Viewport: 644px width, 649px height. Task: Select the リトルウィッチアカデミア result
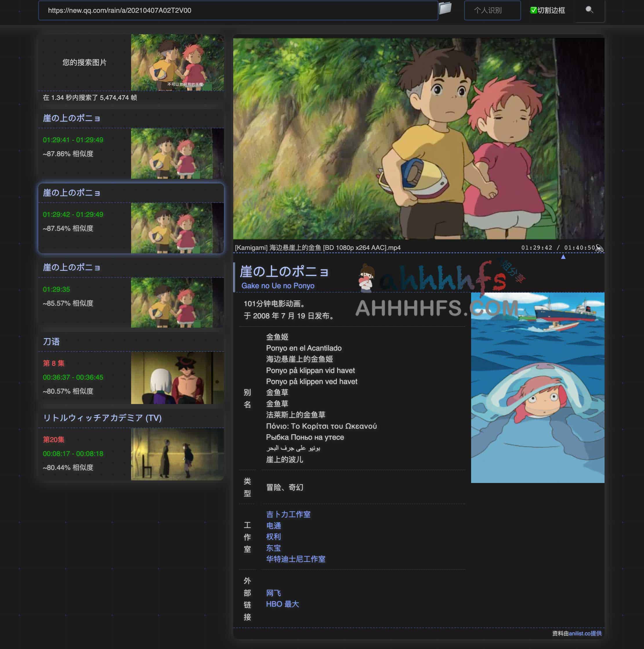[x=131, y=444]
